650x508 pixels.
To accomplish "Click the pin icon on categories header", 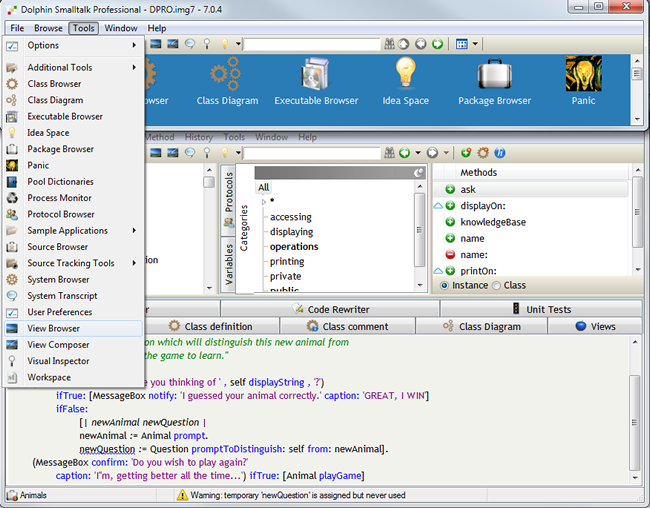I will pyautogui.click(x=419, y=173).
